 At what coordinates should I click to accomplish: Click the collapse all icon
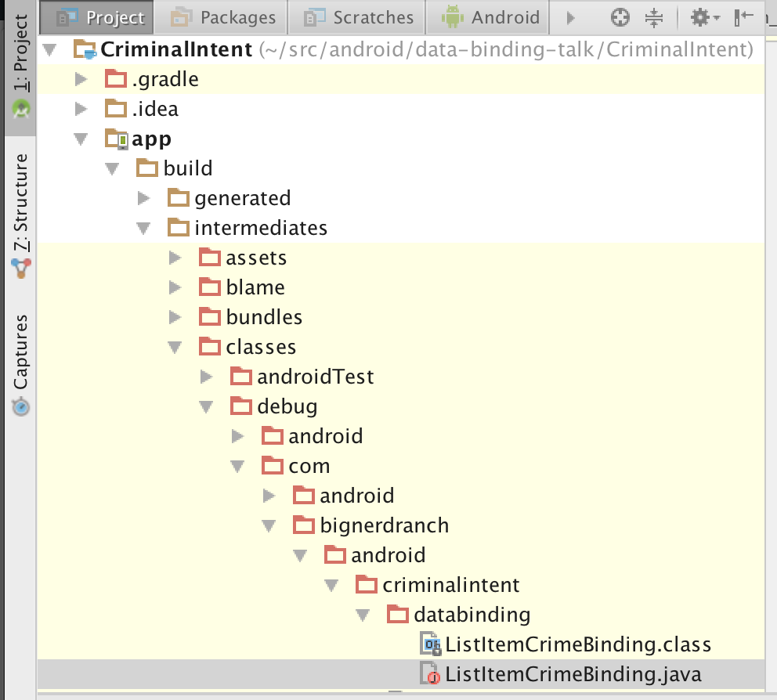(x=654, y=17)
